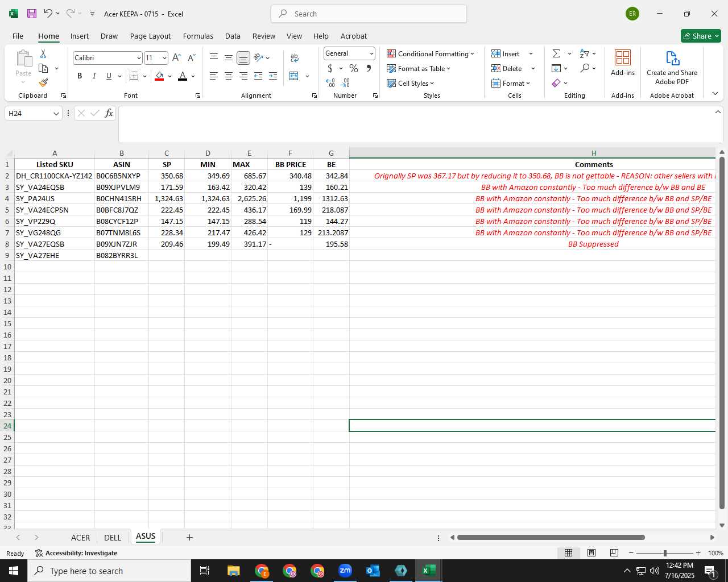Toggle Center alignment
The height and width of the screenshot is (582, 728).
[x=229, y=76]
